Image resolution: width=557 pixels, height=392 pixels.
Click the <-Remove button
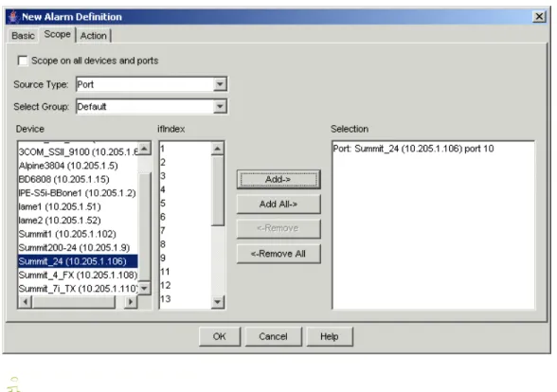tap(278, 228)
